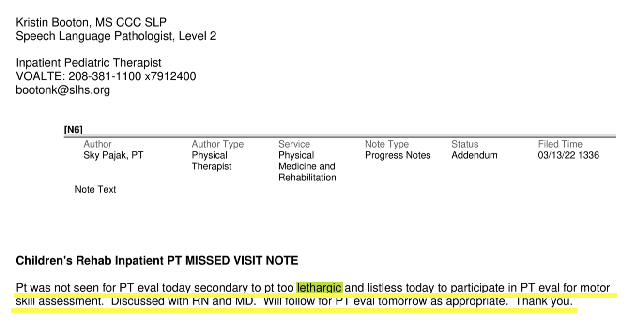The image size is (644, 328).
Task: Select the highlighted word lethargic
Action: coord(320,288)
